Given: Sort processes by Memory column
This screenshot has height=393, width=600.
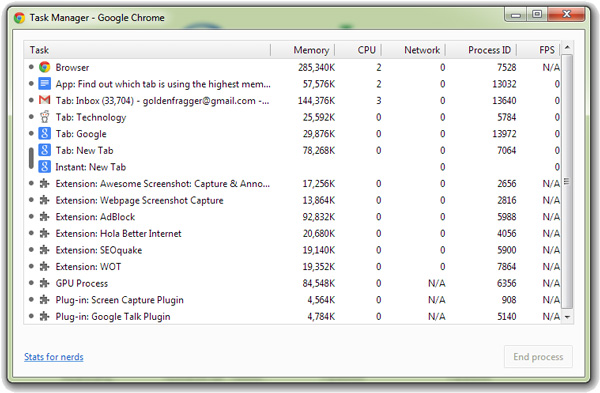Looking at the screenshot, I should pyautogui.click(x=303, y=50).
